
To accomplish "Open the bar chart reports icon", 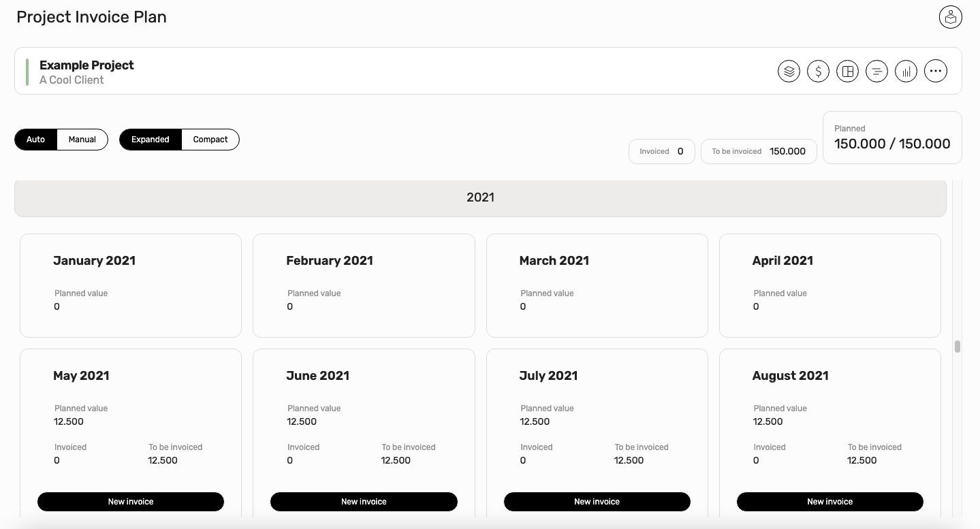I will [906, 71].
